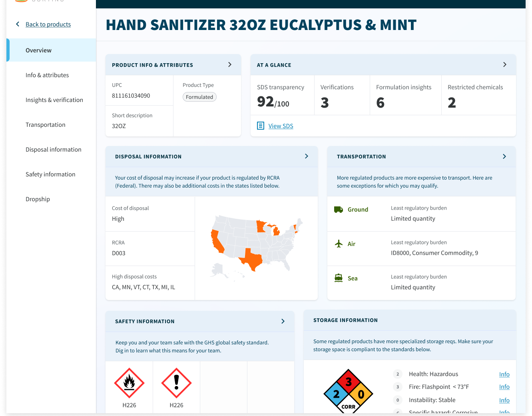Image resolution: width=532 pixels, height=416 pixels.
Task: Open Disposal information in the sidebar
Action: click(x=54, y=150)
